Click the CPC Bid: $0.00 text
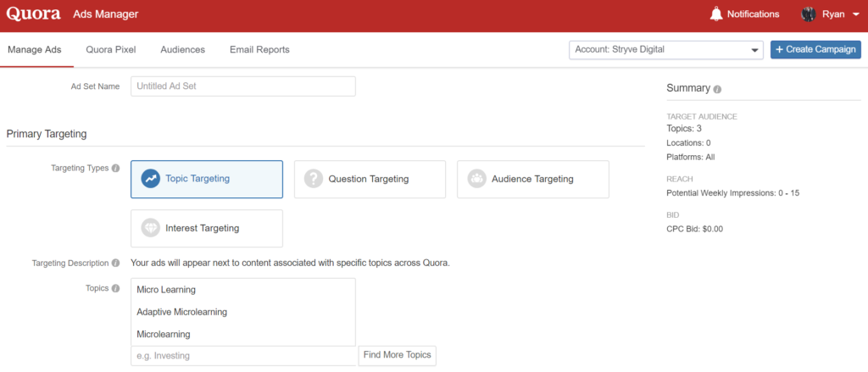The image size is (868, 372). (695, 229)
